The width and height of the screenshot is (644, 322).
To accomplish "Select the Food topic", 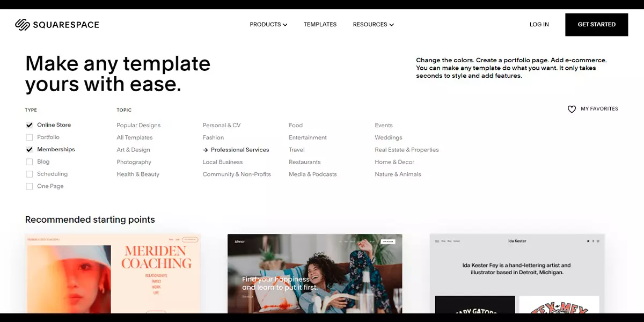I will (x=296, y=125).
